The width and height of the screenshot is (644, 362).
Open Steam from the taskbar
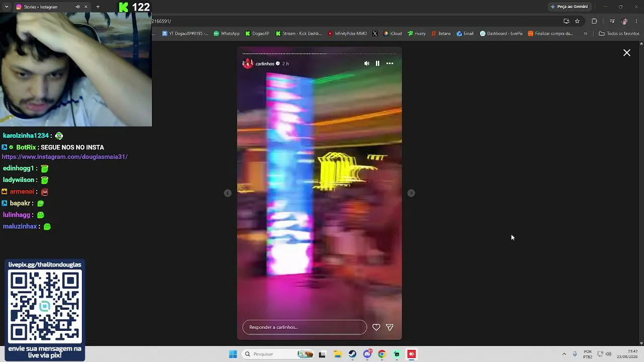(352, 354)
